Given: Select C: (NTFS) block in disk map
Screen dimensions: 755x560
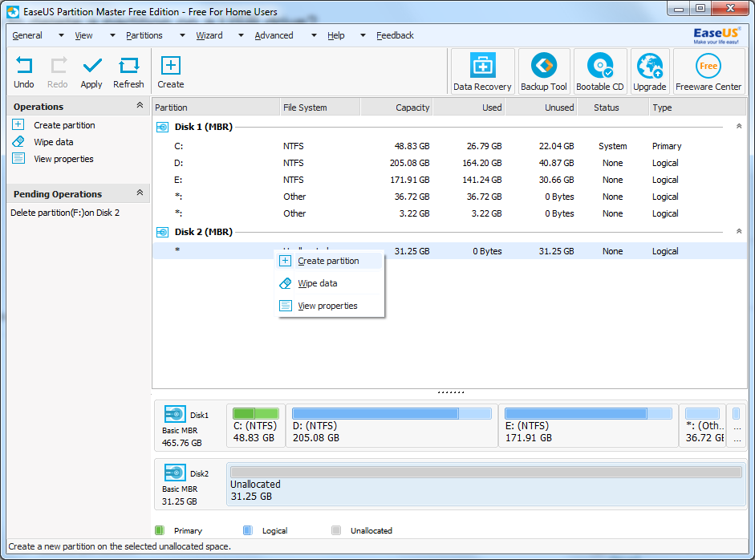Looking at the screenshot, I should tap(256, 426).
